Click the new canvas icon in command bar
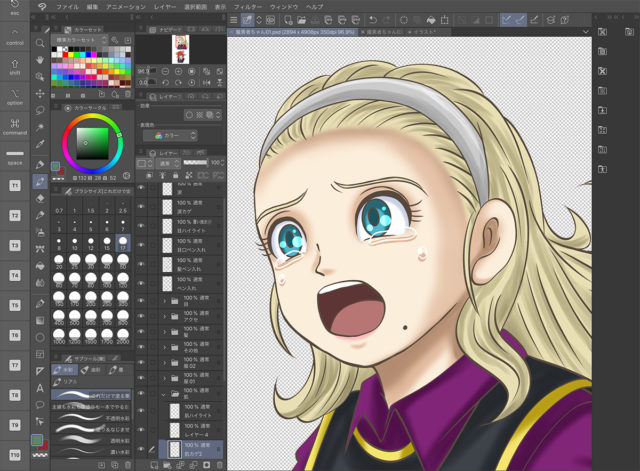This screenshot has width=640, height=471. click(288, 20)
